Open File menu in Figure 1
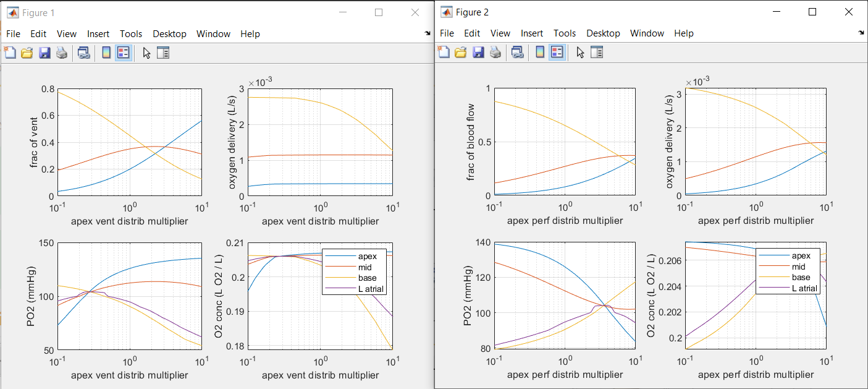This screenshot has height=389, width=868. pos(13,34)
